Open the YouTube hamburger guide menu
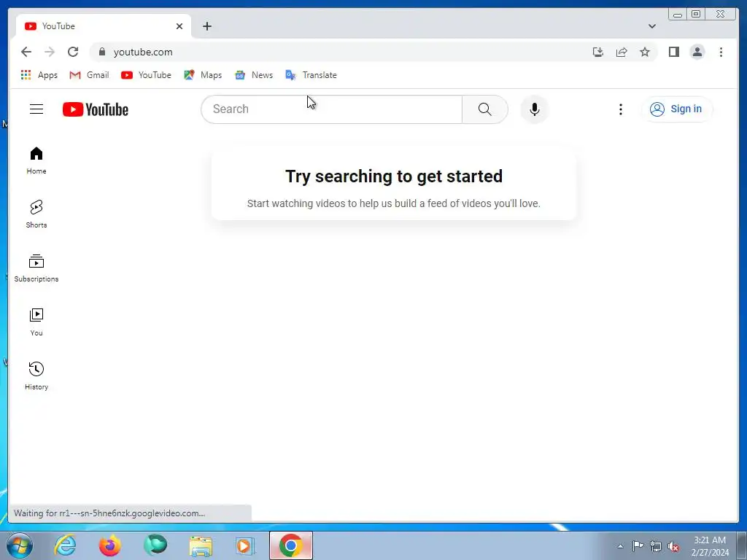This screenshot has width=747, height=560. tap(36, 109)
